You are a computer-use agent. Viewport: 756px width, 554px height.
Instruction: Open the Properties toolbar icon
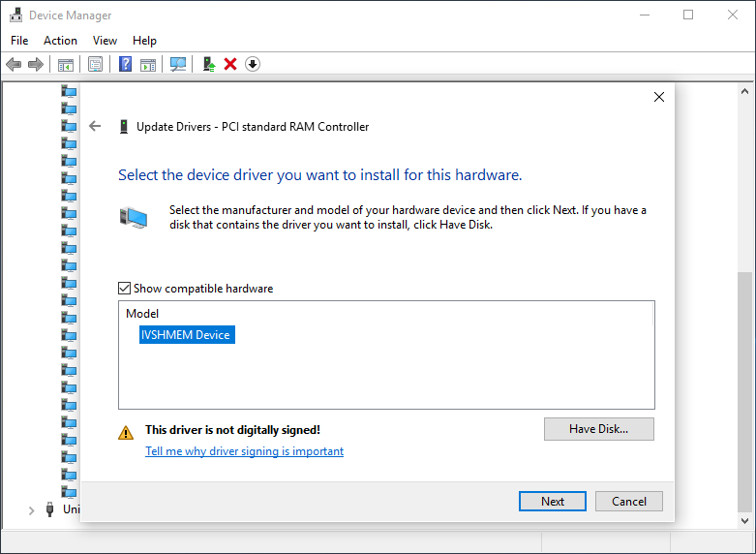click(96, 64)
